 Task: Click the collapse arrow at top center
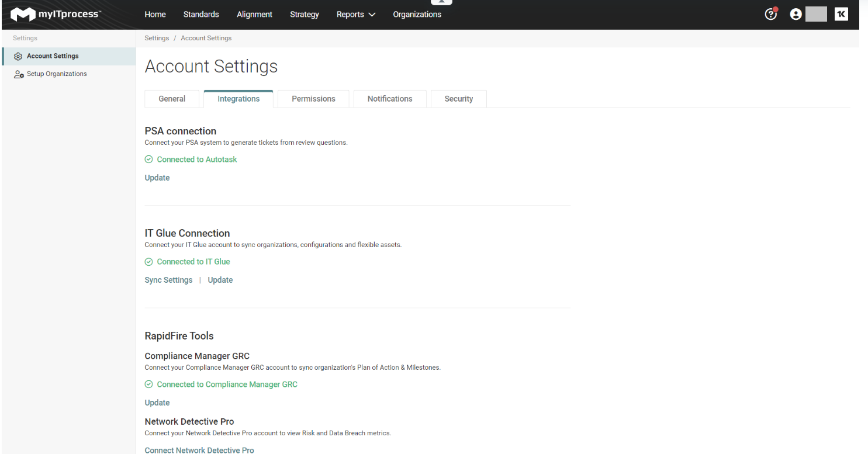coord(441,2)
